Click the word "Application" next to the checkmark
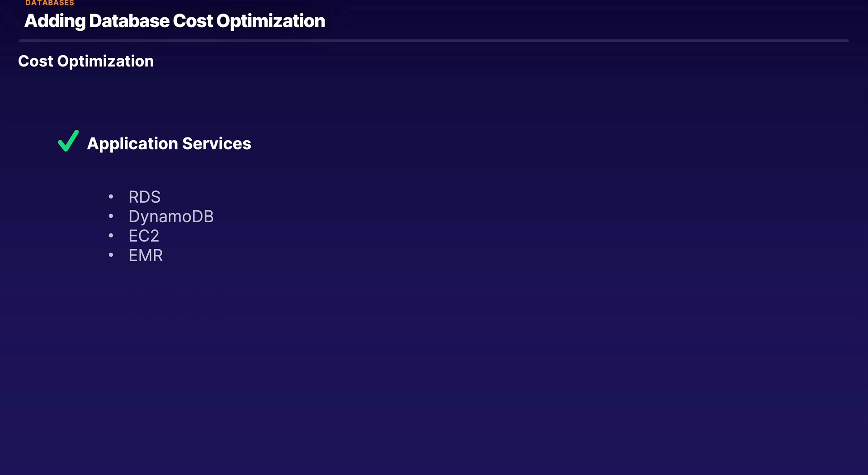The image size is (868, 475). pyautogui.click(x=132, y=144)
